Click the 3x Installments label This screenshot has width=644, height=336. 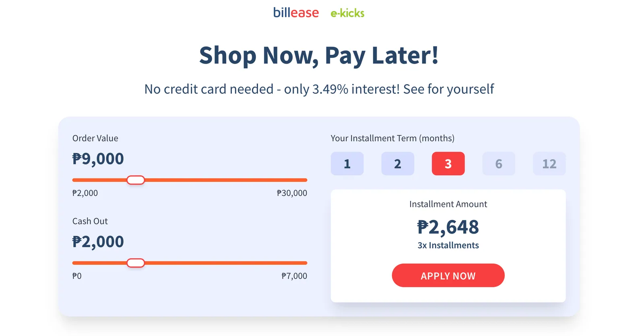[x=448, y=245]
